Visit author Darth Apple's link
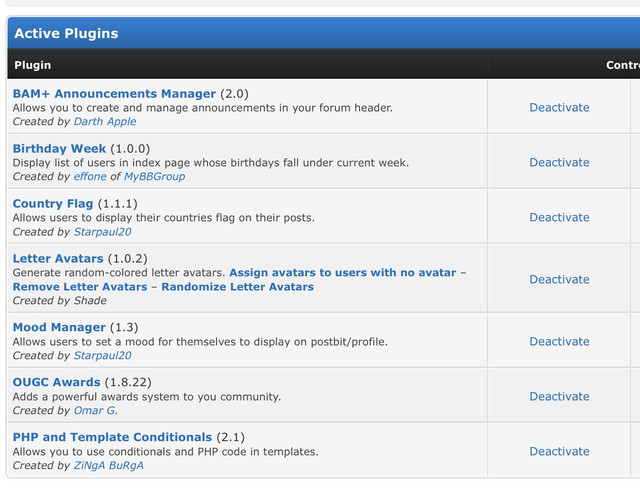The width and height of the screenshot is (640, 490). coord(105,122)
